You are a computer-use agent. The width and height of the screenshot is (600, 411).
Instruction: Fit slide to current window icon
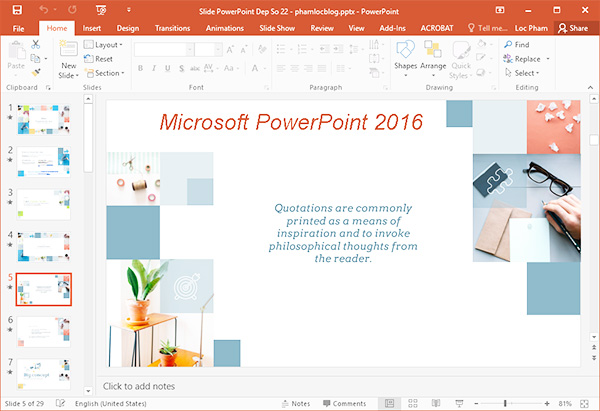click(584, 403)
